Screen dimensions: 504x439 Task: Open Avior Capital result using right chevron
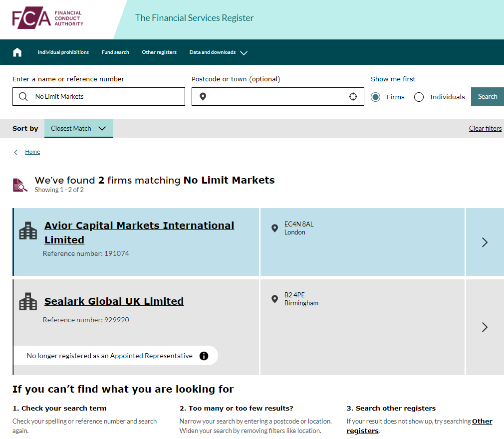tap(484, 242)
